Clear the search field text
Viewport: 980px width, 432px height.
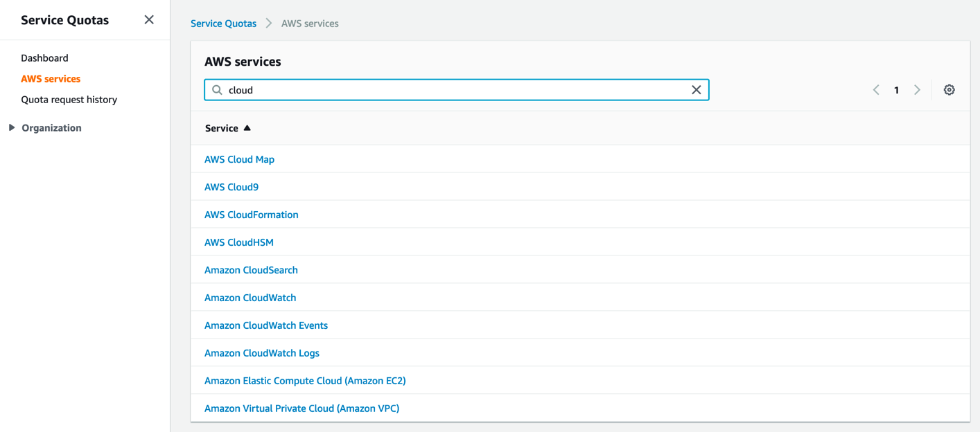click(697, 90)
